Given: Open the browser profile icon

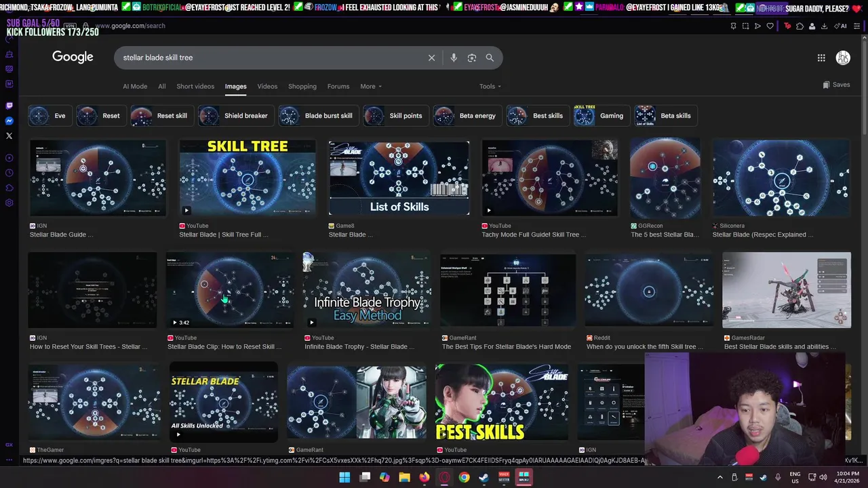Looking at the screenshot, I should [812, 26].
